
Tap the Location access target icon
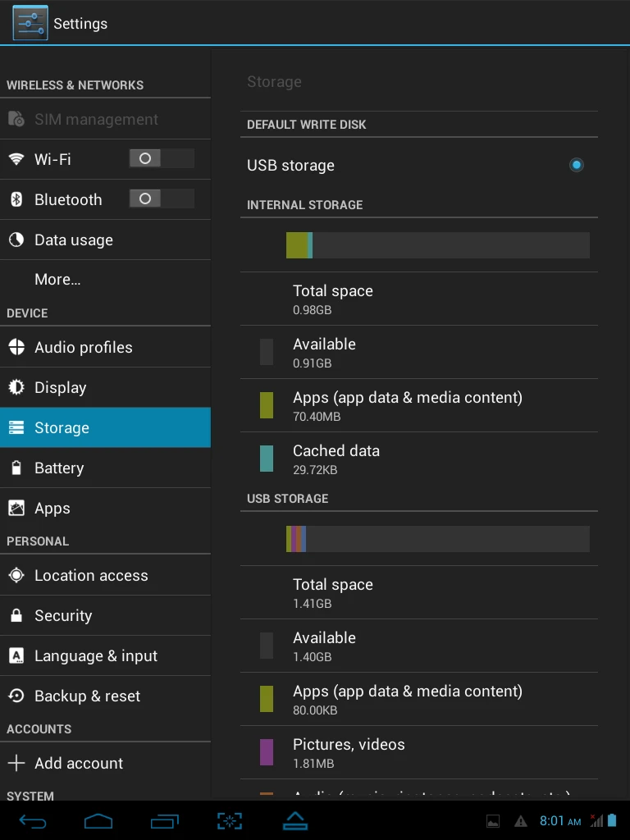click(x=16, y=575)
